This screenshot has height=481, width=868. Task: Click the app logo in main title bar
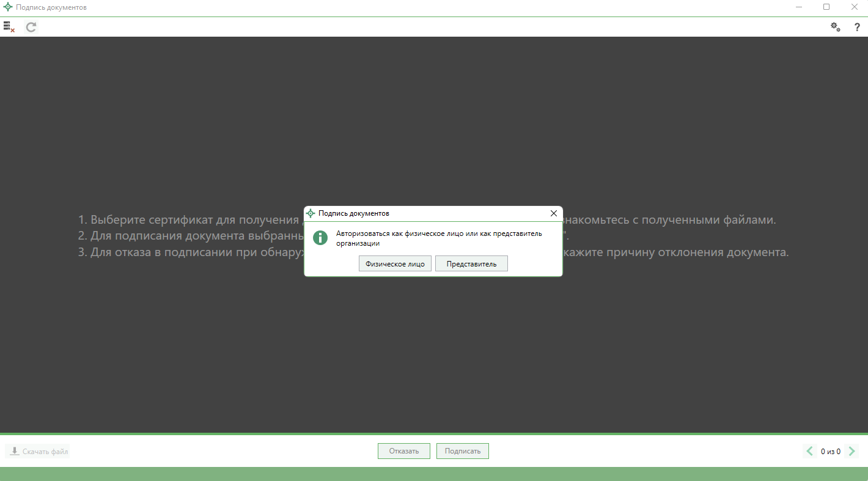click(8, 7)
